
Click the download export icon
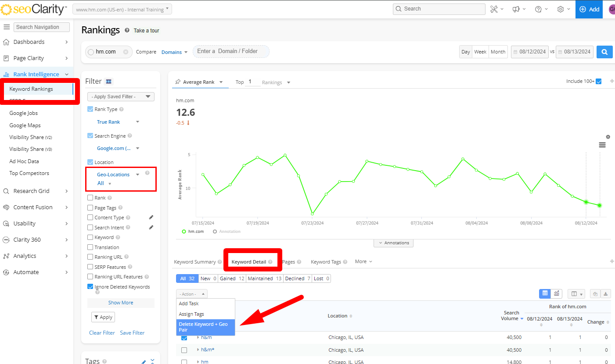coord(606,294)
